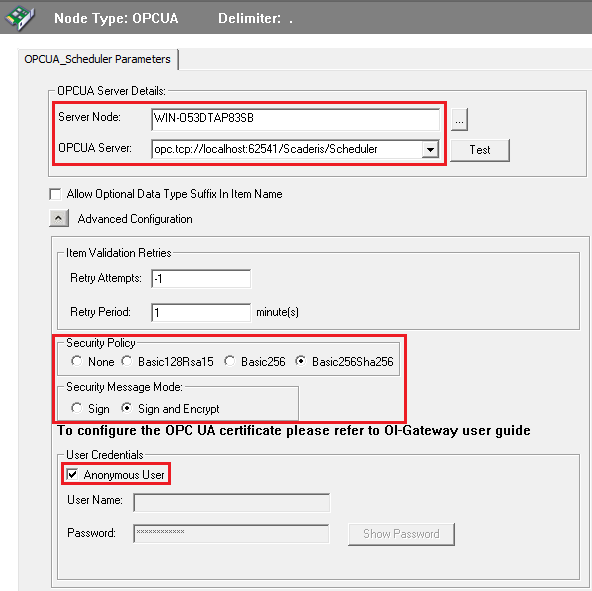This screenshot has height=591, width=592.
Task: Click into the Retry Period field
Action: point(201,312)
